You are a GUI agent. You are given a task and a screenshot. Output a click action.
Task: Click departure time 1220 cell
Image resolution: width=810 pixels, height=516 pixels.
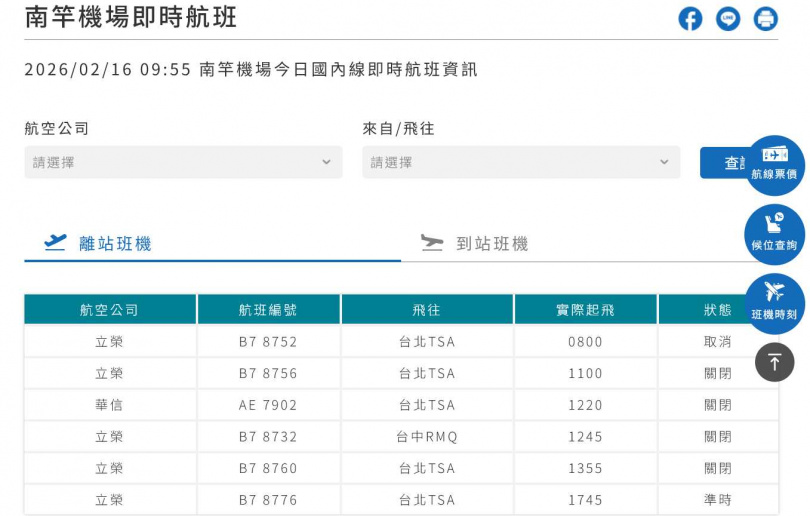586,405
